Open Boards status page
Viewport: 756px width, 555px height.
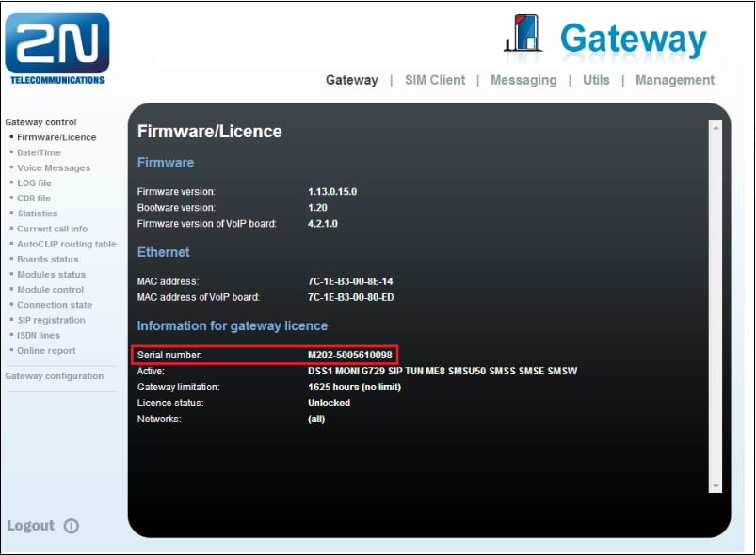tap(48, 260)
